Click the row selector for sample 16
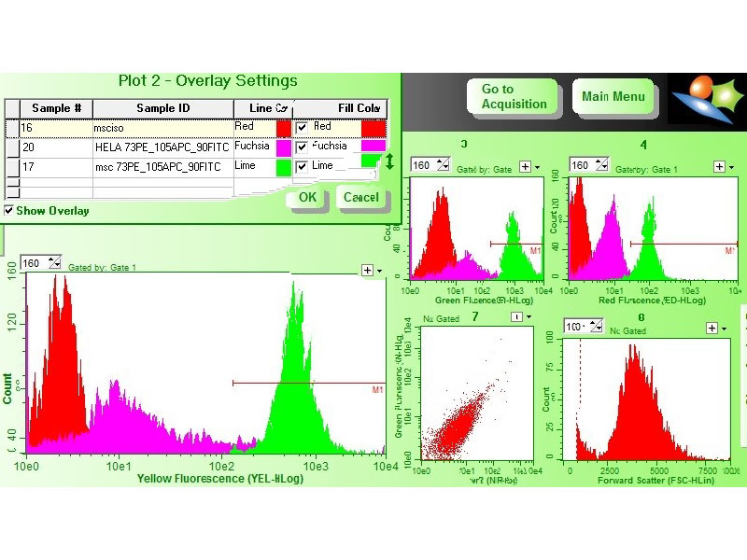The height and width of the screenshot is (560, 747). [11, 127]
